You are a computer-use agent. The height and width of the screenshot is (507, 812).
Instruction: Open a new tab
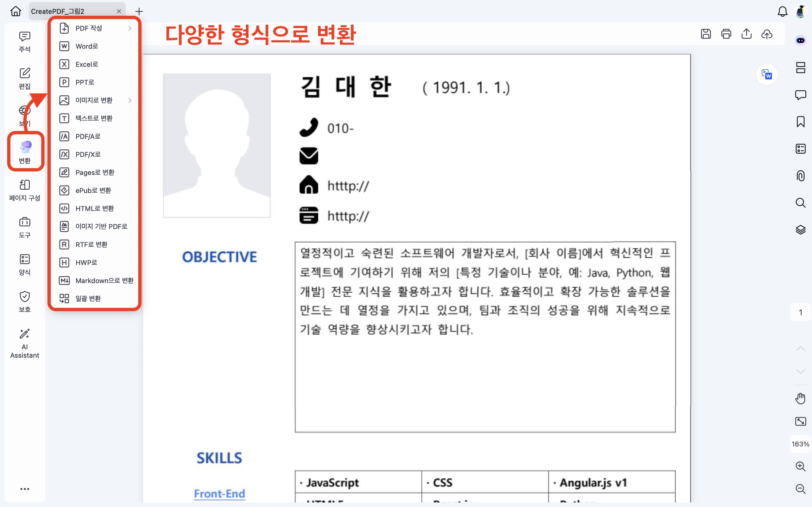coord(139,11)
